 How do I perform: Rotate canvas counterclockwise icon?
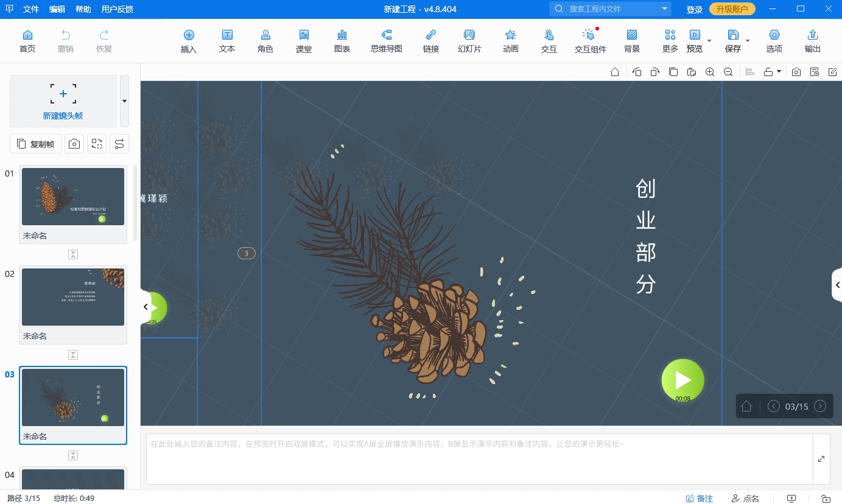(x=637, y=72)
